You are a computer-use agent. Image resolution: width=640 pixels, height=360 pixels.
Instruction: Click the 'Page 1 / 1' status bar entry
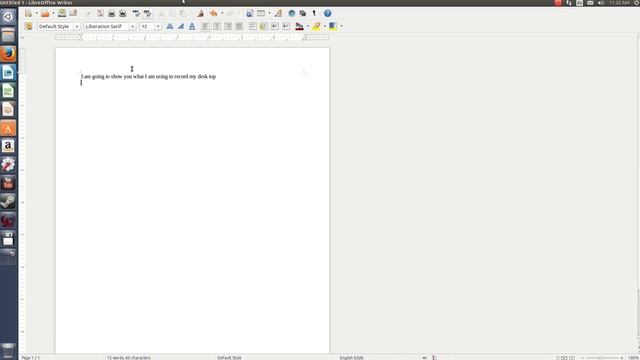point(31,358)
